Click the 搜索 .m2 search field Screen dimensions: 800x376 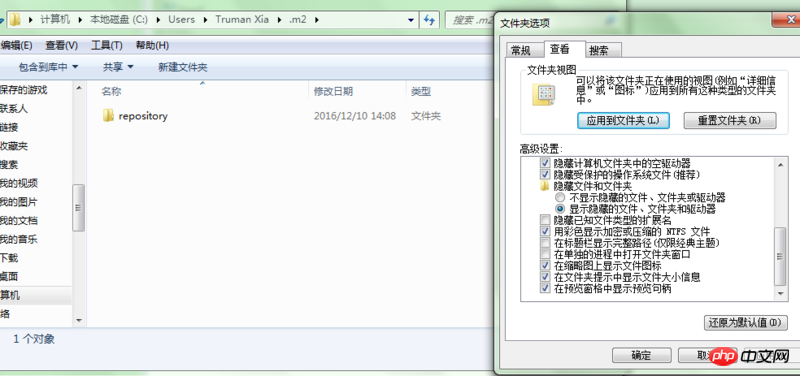470,20
